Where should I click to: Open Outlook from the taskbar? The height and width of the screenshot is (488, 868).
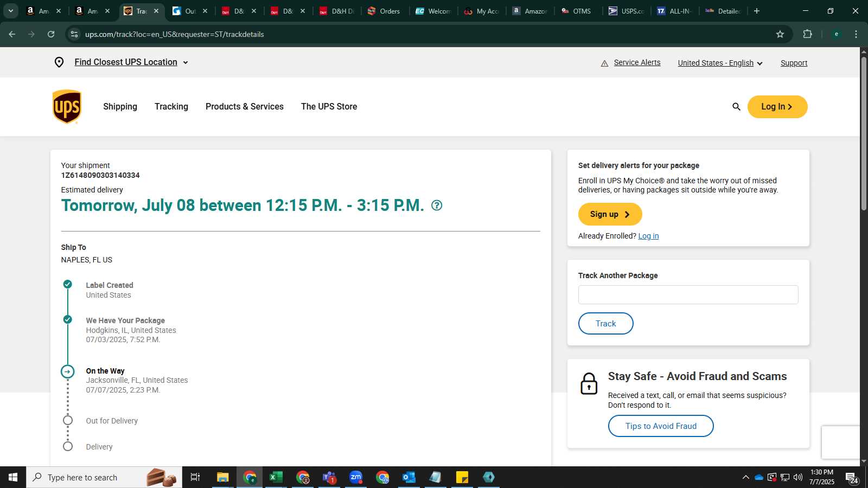[409, 477]
